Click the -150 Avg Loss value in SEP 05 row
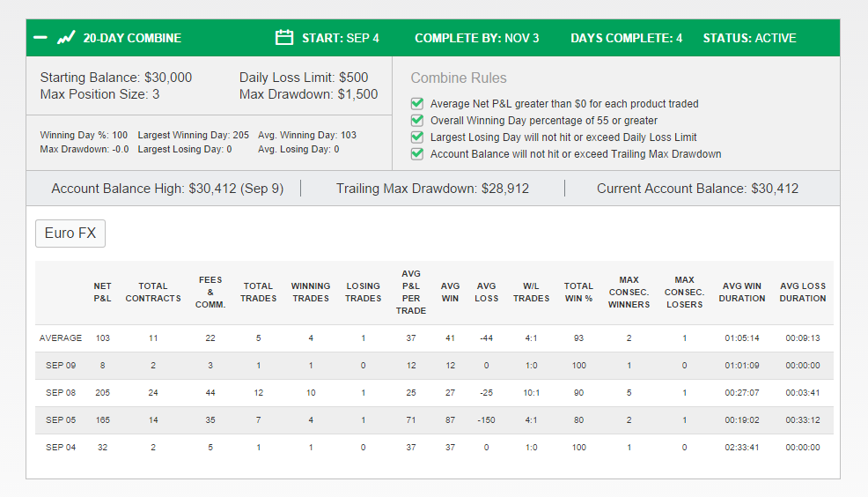Screen dimensions: 868x497 (x=486, y=420)
